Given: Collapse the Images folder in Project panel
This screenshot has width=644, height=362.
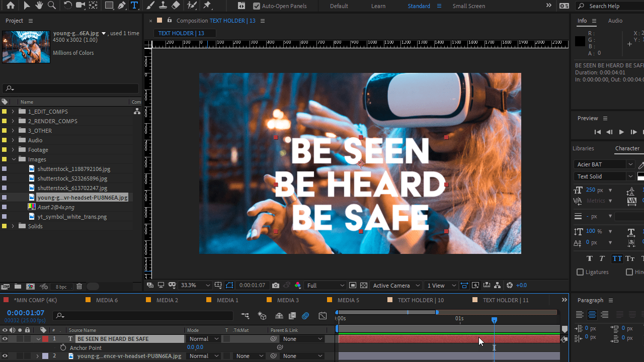Looking at the screenshot, I should (14, 159).
